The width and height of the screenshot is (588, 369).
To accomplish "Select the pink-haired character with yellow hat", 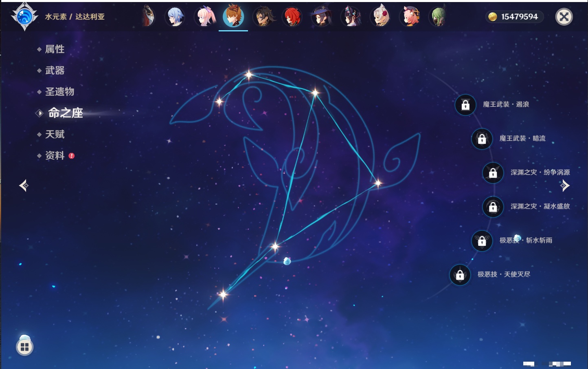I will pyautogui.click(x=410, y=17).
